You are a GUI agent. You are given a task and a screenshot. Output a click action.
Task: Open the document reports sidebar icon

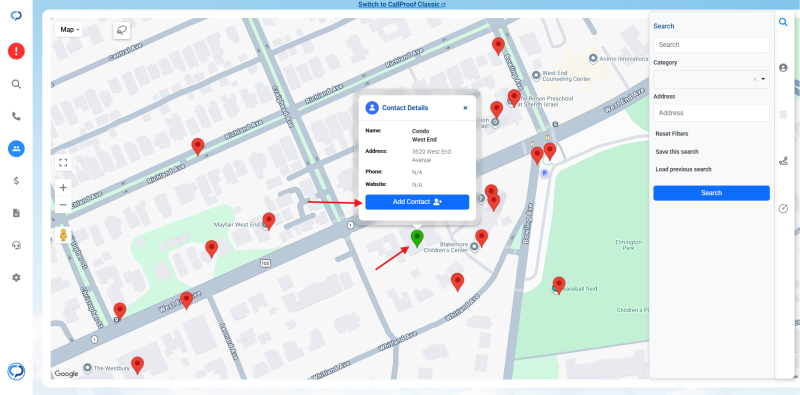16,213
